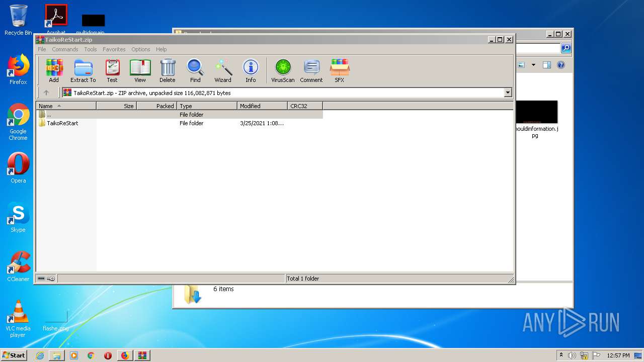Sort by the Modified column header
The image size is (644, 362).
tap(262, 106)
